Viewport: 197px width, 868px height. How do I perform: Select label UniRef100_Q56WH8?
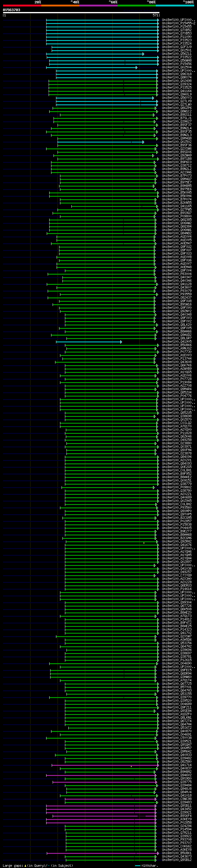pos(177,60)
